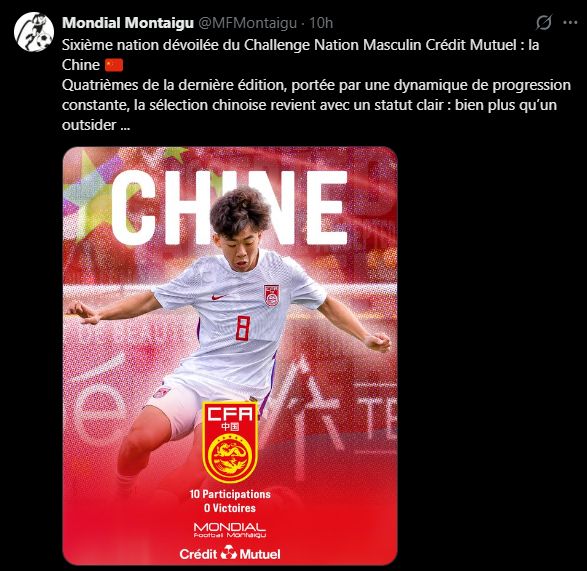This screenshot has width=587, height=571.
Task: Open the 10h timestamp link
Action: point(321,23)
